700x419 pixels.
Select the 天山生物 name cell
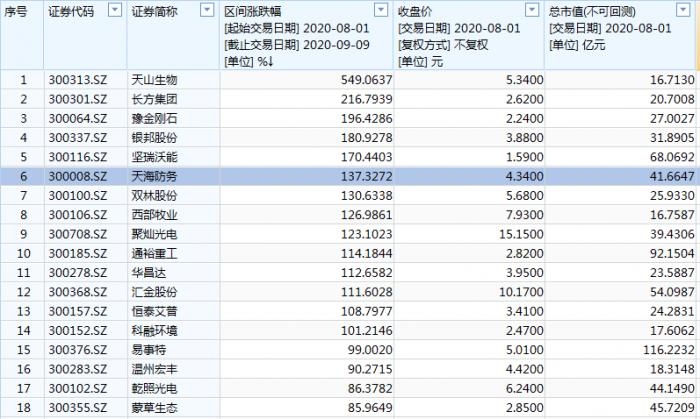tap(154, 80)
